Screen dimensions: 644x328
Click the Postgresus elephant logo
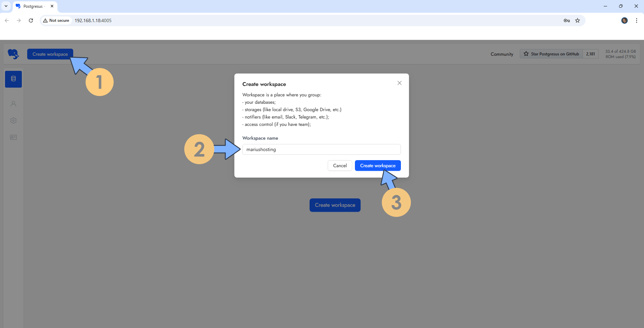click(13, 54)
